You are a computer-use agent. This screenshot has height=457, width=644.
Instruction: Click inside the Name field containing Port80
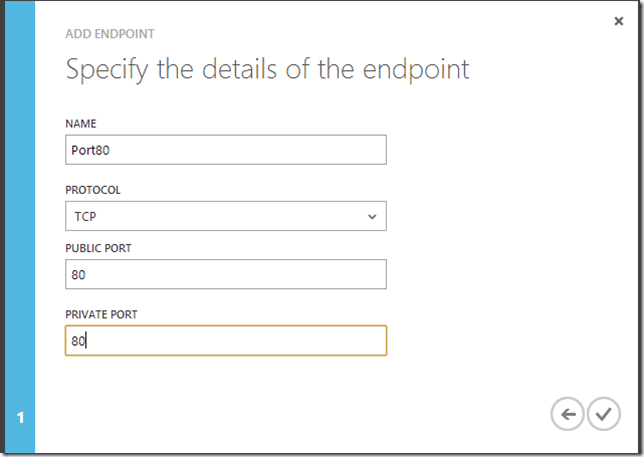coord(226,150)
